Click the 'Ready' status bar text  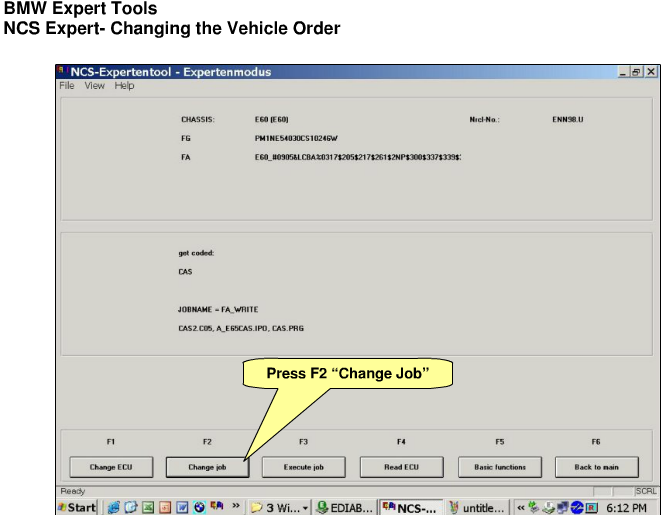pos(73,491)
